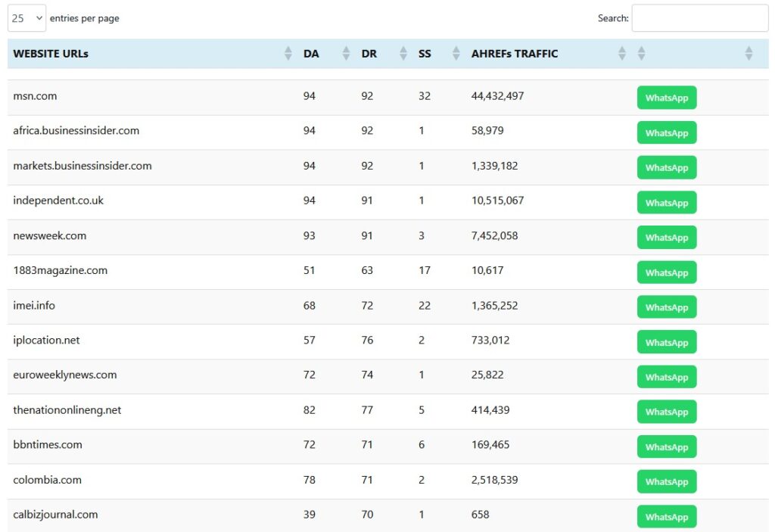Click the WEBSITE URLs header label
Image resolution: width=775 pixels, height=532 pixels.
click(51, 54)
